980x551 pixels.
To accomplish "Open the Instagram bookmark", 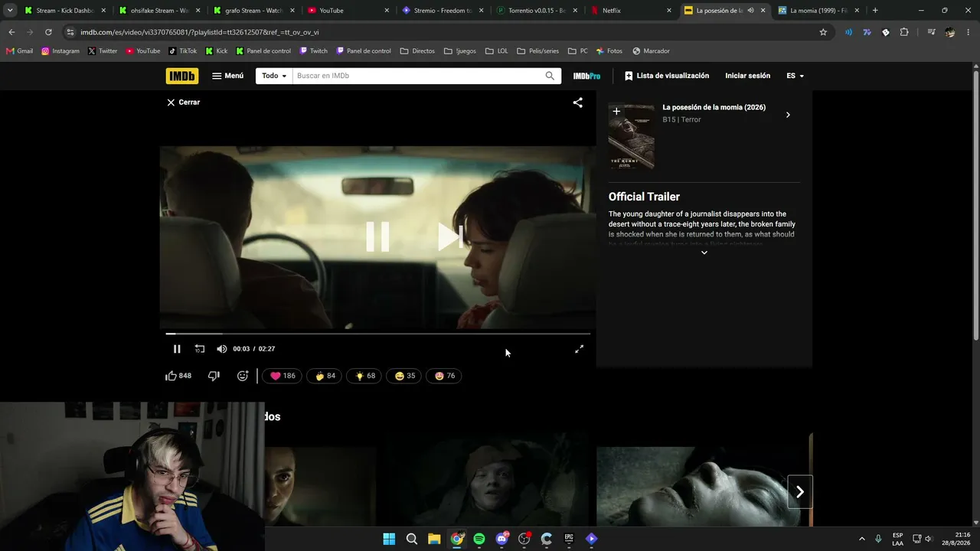I will [60, 51].
